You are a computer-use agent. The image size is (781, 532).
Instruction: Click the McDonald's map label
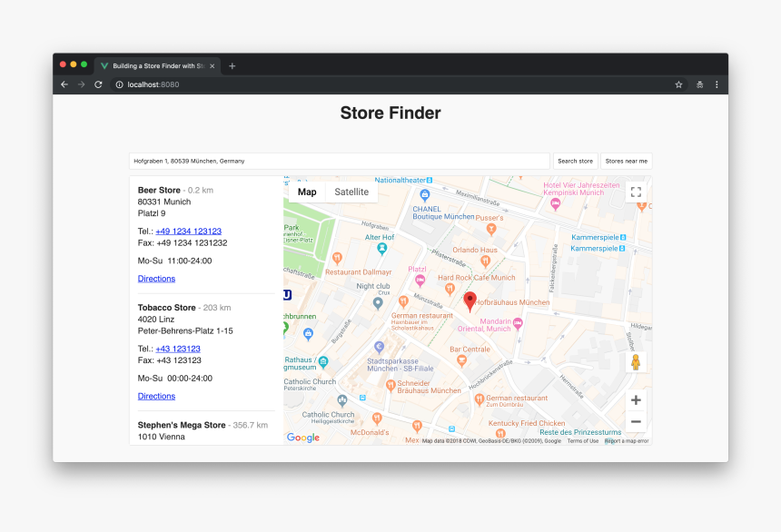tap(370, 432)
